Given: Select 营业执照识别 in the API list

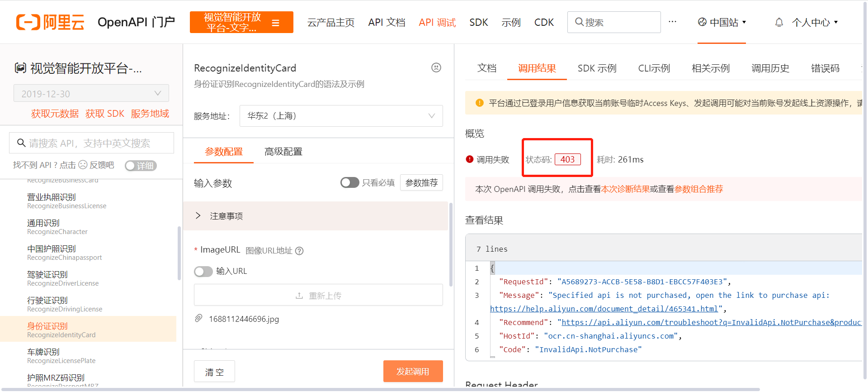Looking at the screenshot, I should point(67,201).
